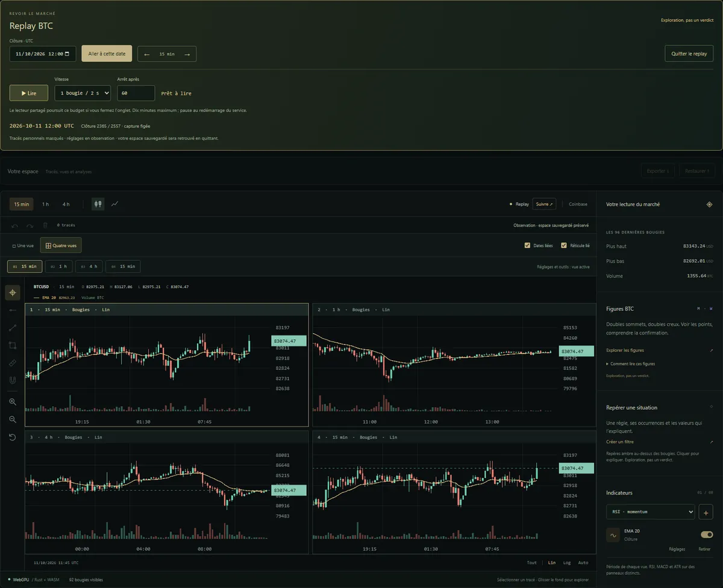
Task: Click chart 4 header 15 min Bougies Lin
Action: [x=454, y=437]
